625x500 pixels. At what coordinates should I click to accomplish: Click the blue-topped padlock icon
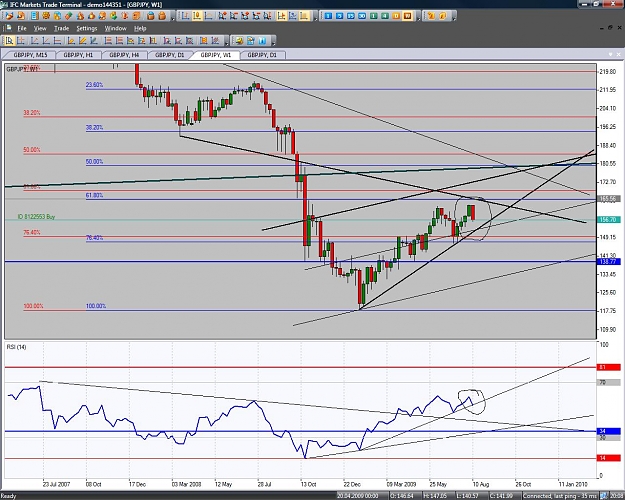pyautogui.click(x=151, y=16)
